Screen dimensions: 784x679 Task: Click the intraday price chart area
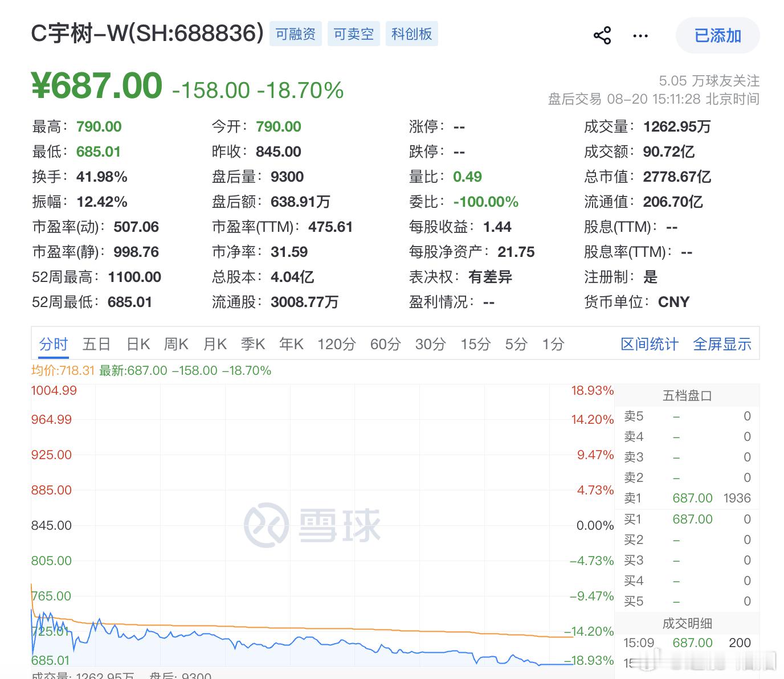[x=322, y=524]
